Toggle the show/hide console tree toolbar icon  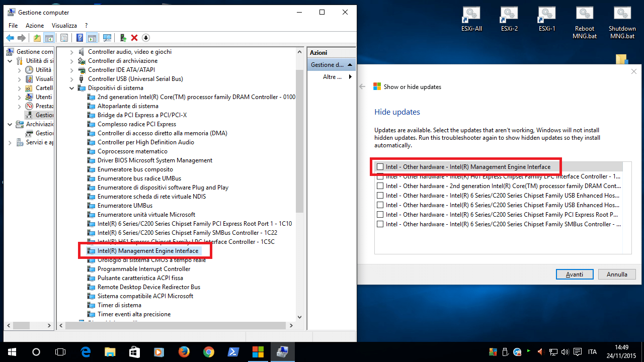(49, 38)
